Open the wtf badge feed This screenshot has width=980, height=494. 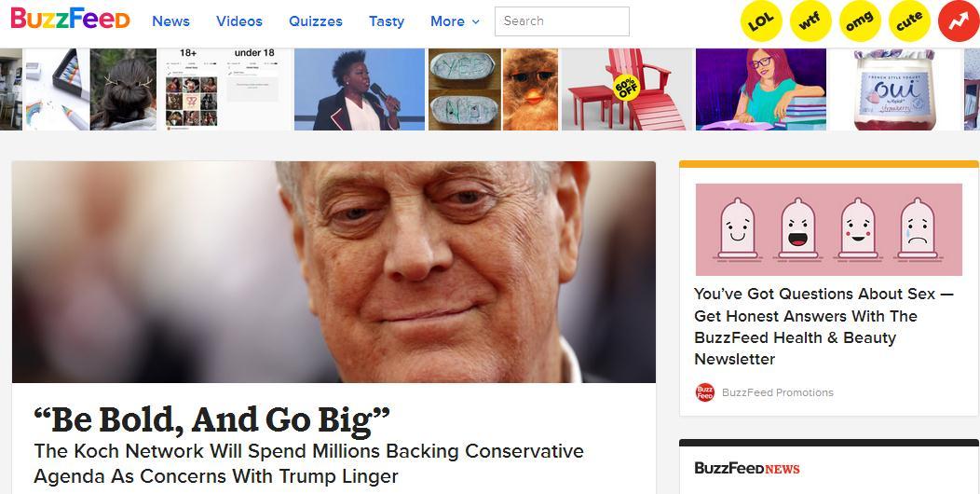[x=810, y=21]
